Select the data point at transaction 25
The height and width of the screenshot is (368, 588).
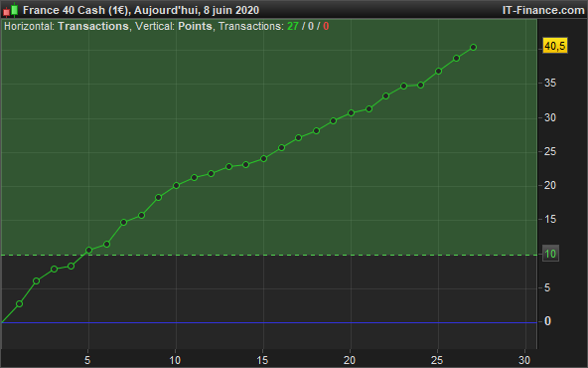[x=438, y=71]
